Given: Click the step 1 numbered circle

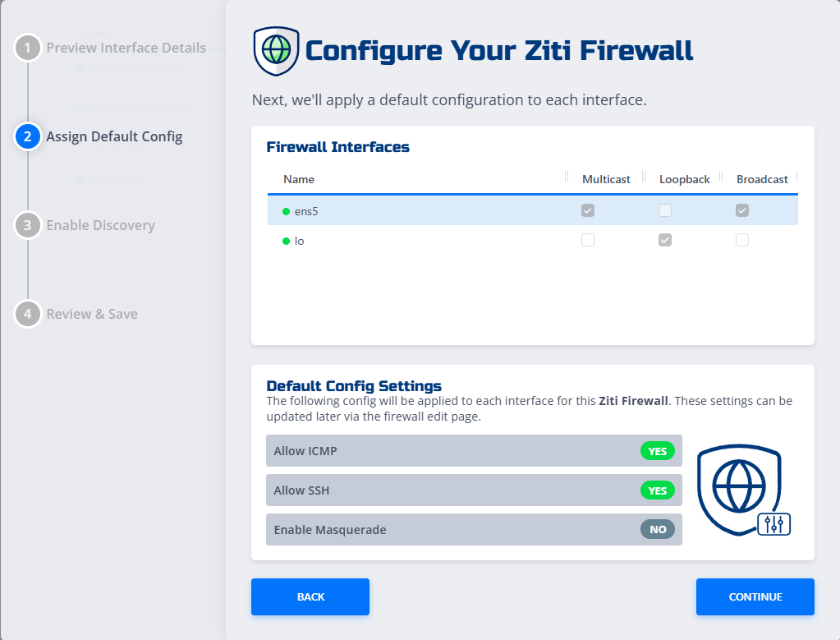Looking at the screenshot, I should [27, 48].
